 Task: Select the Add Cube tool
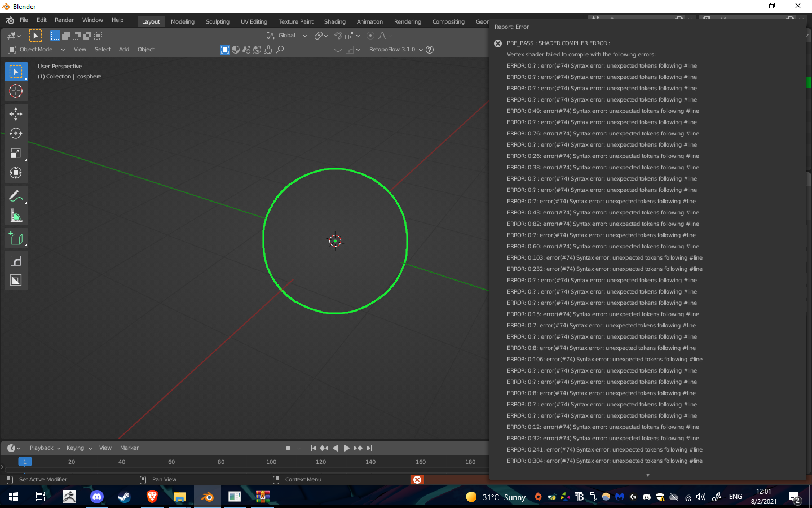(x=16, y=238)
